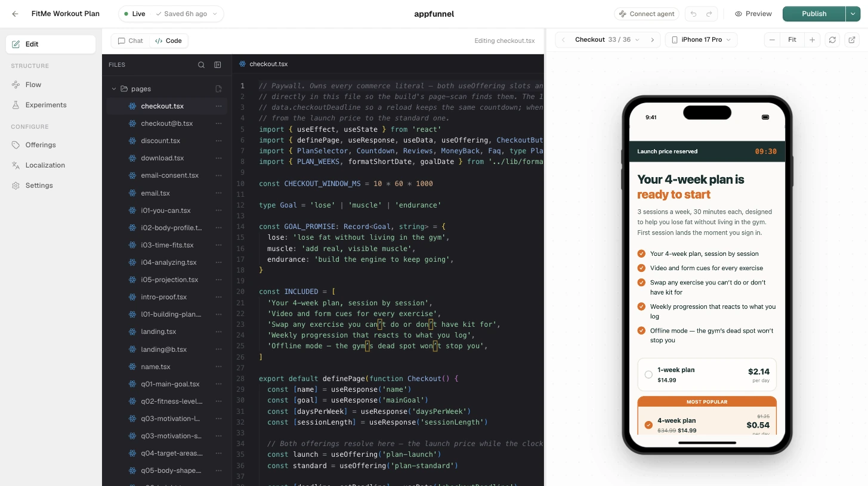Create a new file in pages folder
Image resolution: width=868 pixels, height=486 pixels.
click(x=218, y=89)
